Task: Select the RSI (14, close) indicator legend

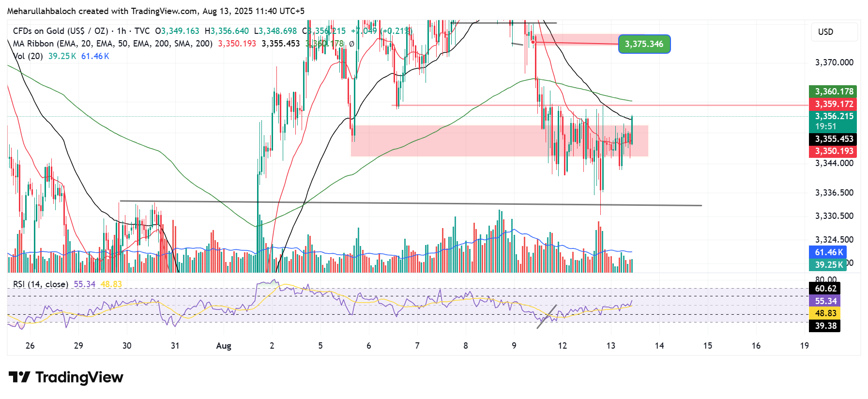Action: 41,284
